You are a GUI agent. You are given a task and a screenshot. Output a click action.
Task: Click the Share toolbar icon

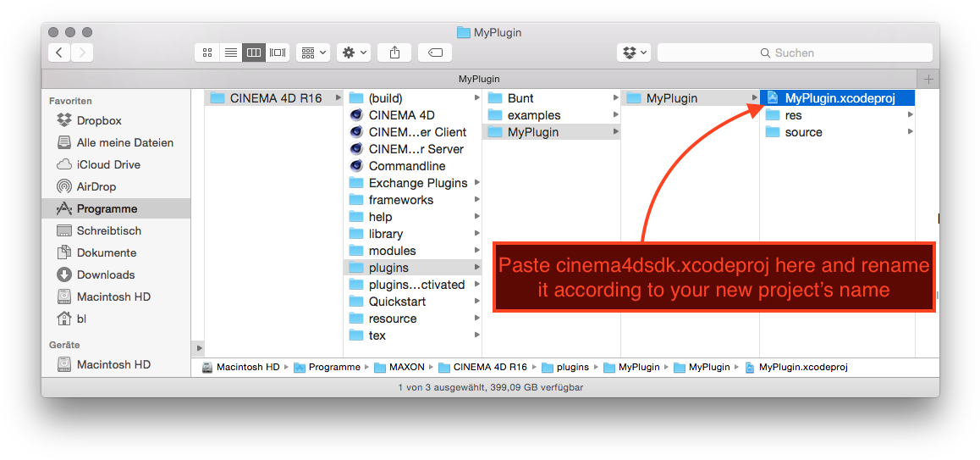(x=394, y=53)
